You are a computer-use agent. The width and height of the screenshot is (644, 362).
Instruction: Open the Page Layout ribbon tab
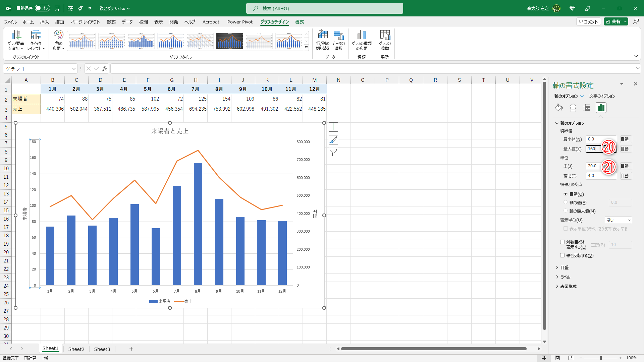85,22
